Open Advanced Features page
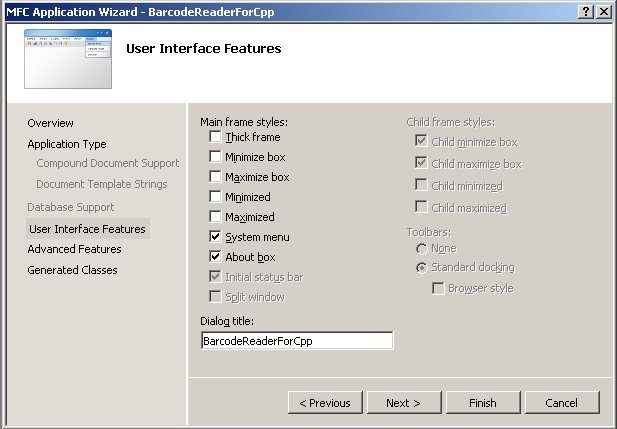The height and width of the screenshot is (429, 617). tap(74, 249)
